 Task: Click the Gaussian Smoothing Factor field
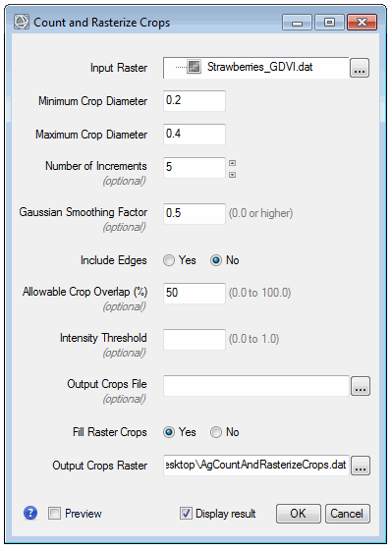click(195, 214)
